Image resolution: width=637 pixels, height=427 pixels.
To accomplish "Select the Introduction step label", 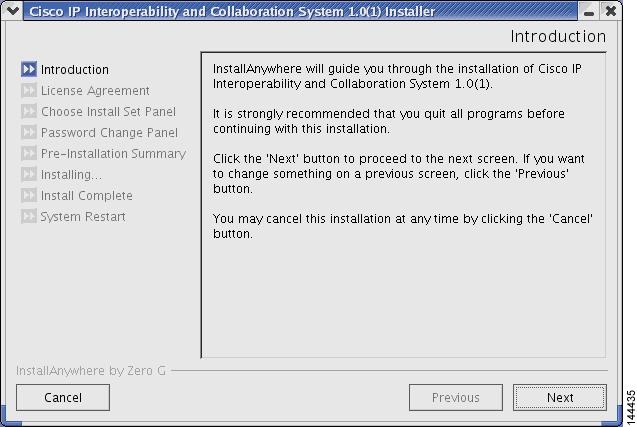I will pos(75,70).
